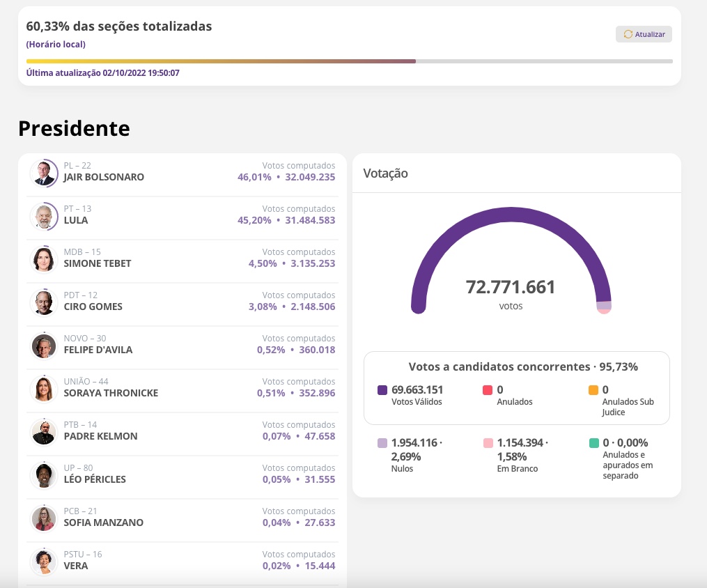Click the Atualizar refresh button
707x588 pixels.
643,33
